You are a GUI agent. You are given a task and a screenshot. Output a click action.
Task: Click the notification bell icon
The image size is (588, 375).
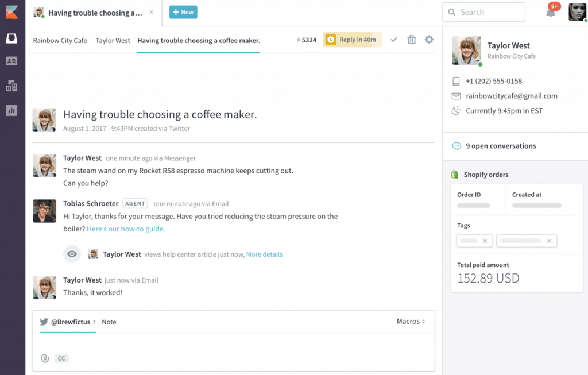[x=551, y=12]
